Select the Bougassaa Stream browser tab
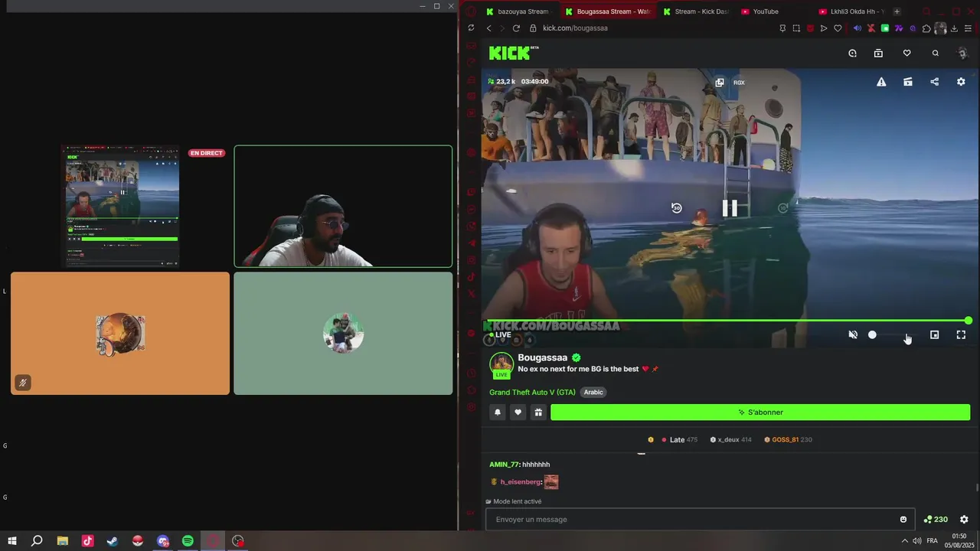The image size is (980, 551). [607, 11]
